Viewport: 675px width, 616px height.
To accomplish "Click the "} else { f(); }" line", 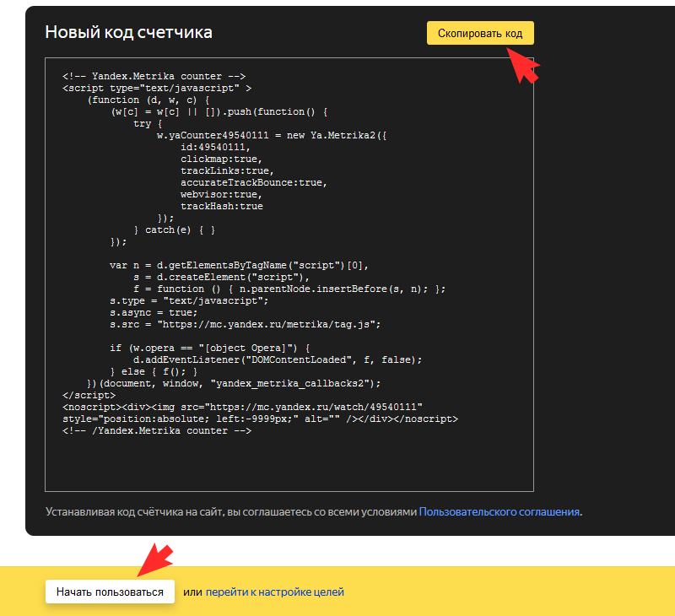I will [154, 371].
